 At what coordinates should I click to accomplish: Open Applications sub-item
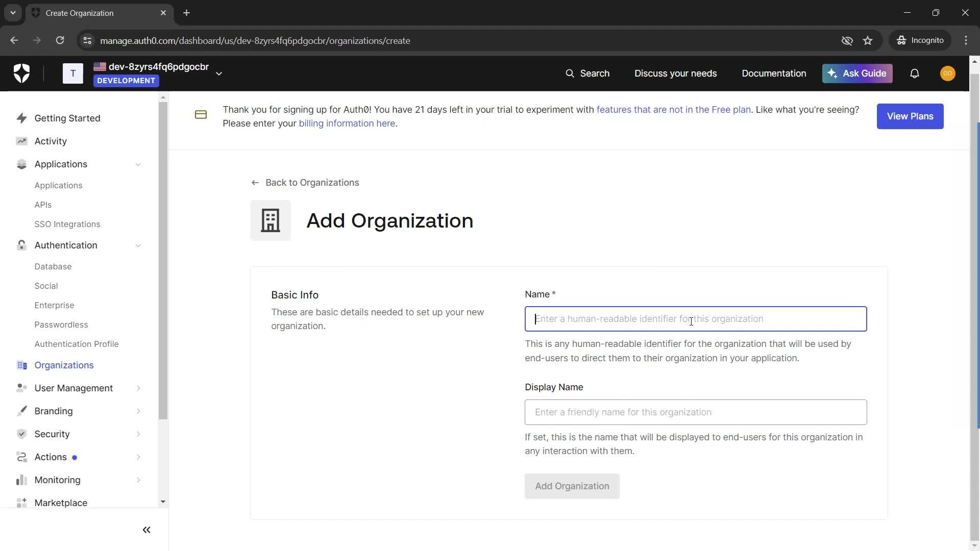[x=58, y=186]
